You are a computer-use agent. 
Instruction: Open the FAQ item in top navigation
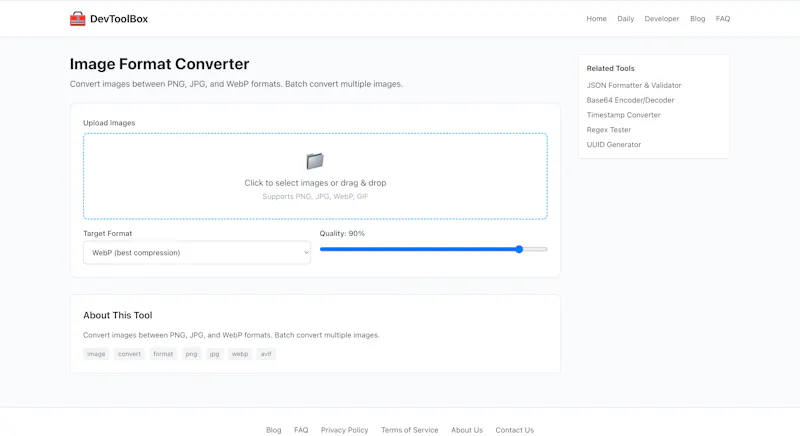tap(723, 19)
